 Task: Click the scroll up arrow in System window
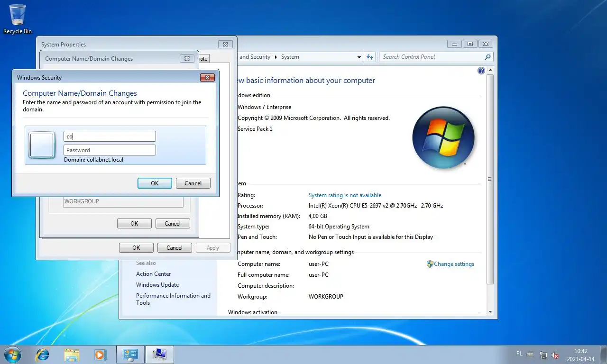[490, 70]
